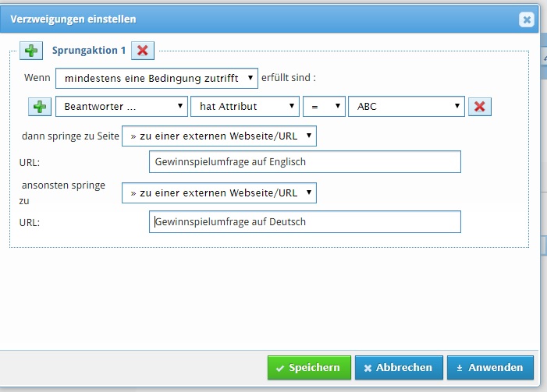Focus the 'Gewinnspielumfrage auf Deutsch' URL field
Image resolution: width=547 pixels, height=392 pixels.
click(x=305, y=221)
